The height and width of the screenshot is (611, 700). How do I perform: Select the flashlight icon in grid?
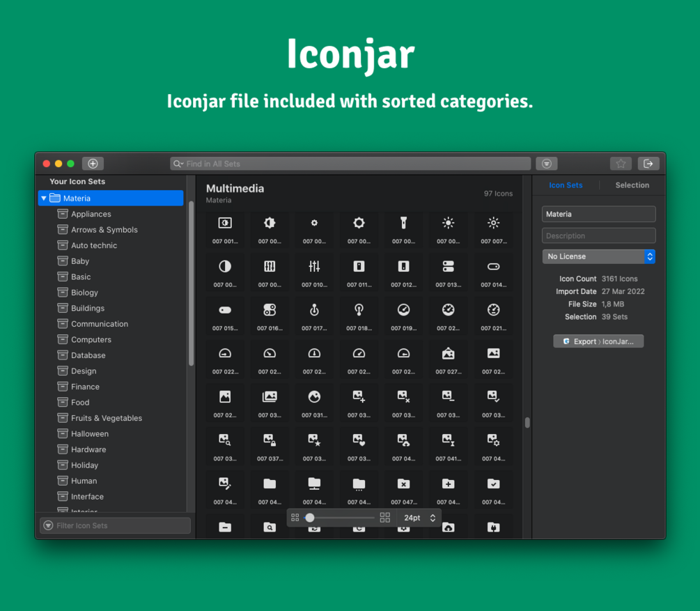tap(403, 223)
